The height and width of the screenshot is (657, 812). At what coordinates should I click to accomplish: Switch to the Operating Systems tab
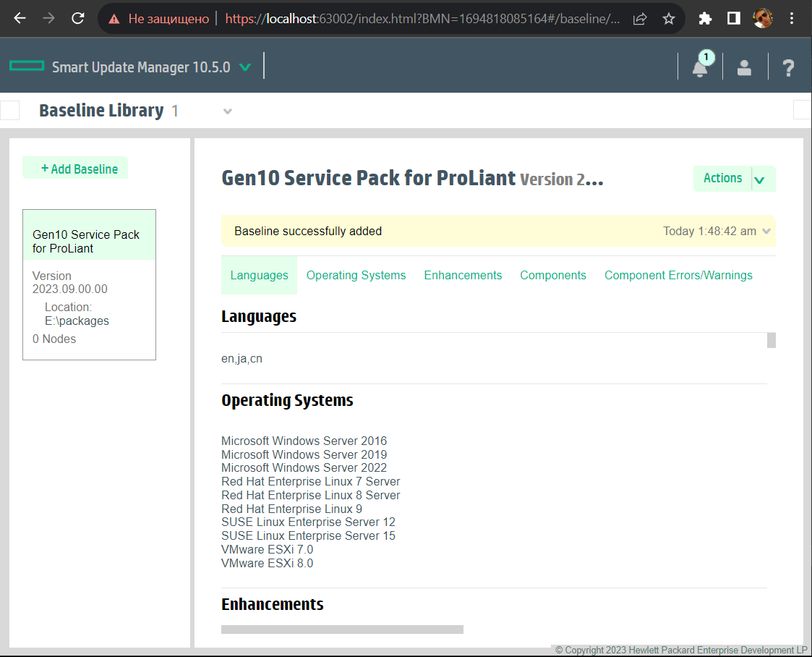pyautogui.click(x=356, y=275)
